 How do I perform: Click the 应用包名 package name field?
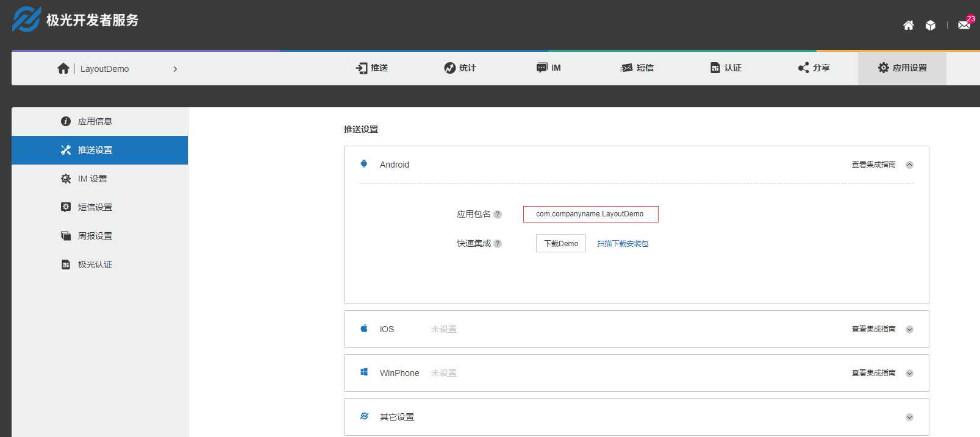point(591,214)
